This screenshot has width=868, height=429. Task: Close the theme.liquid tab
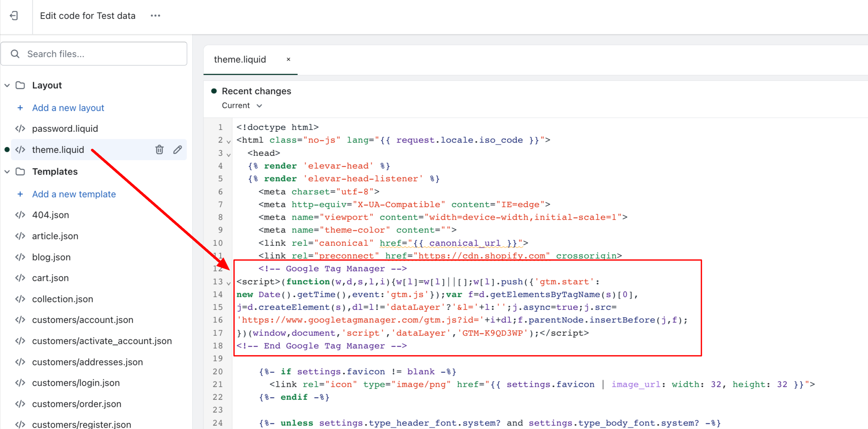[288, 59]
